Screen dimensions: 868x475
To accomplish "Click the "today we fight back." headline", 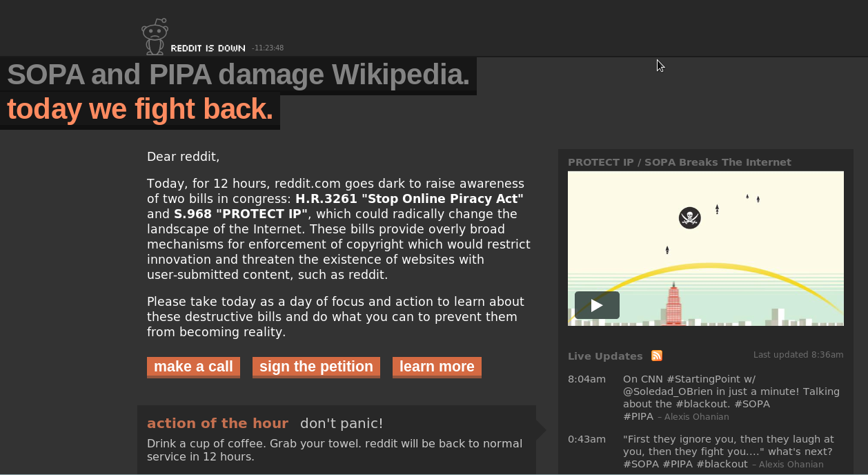I will coord(140,109).
